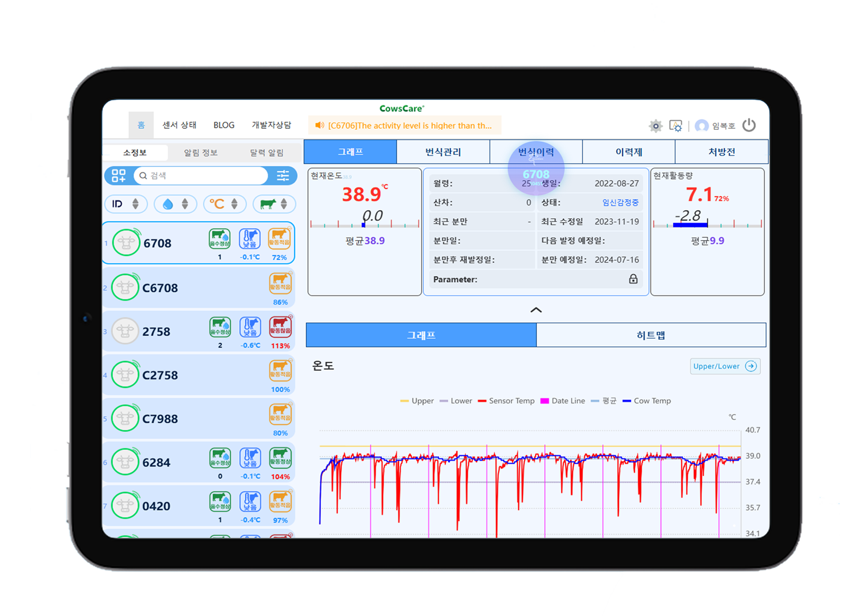
Task: Click the alert speaker icon
Action: 320,125
